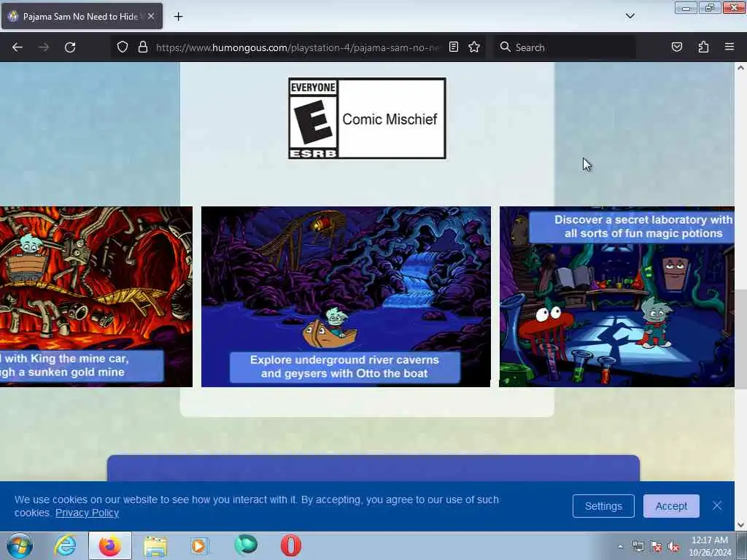This screenshot has height=560, width=747.
Task: Open the secret laboratory potions screenshot
Action: pos(616,296)
